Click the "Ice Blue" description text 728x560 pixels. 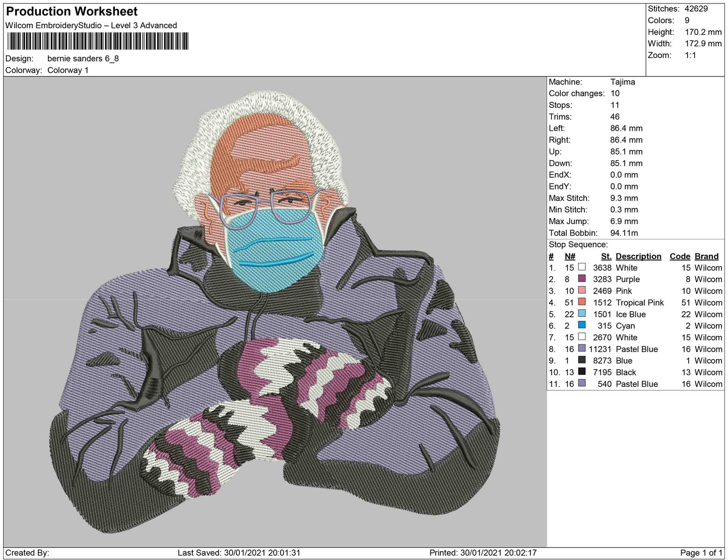click(631, 314)
